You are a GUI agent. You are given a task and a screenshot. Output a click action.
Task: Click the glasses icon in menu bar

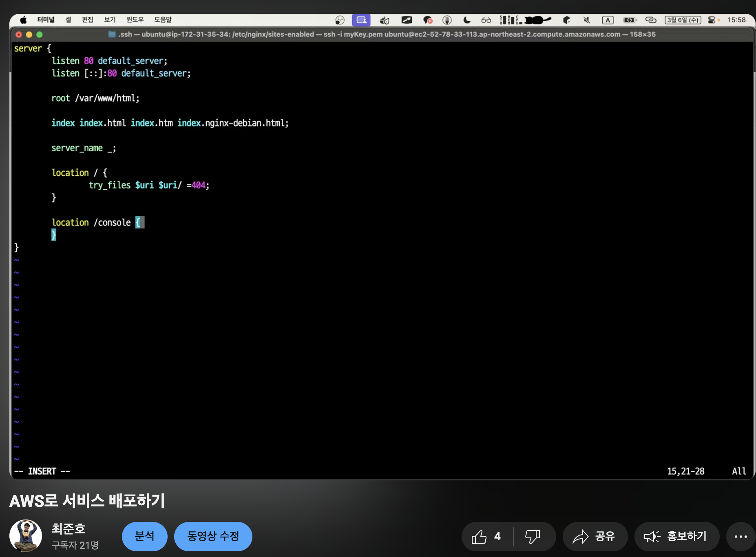tap(486, 20)
